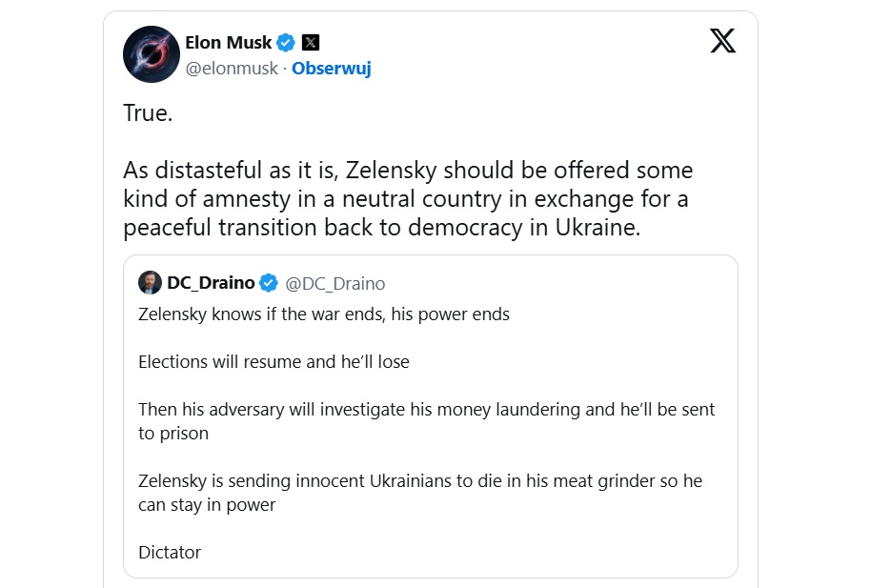Click the @elonmusk handle

coord(232,69)
